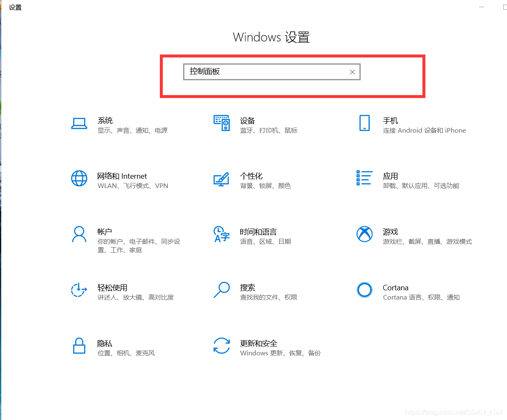Click the 查找我的文件、权限 description
This screenshot has width=507, height=420.
pos(269,297)
